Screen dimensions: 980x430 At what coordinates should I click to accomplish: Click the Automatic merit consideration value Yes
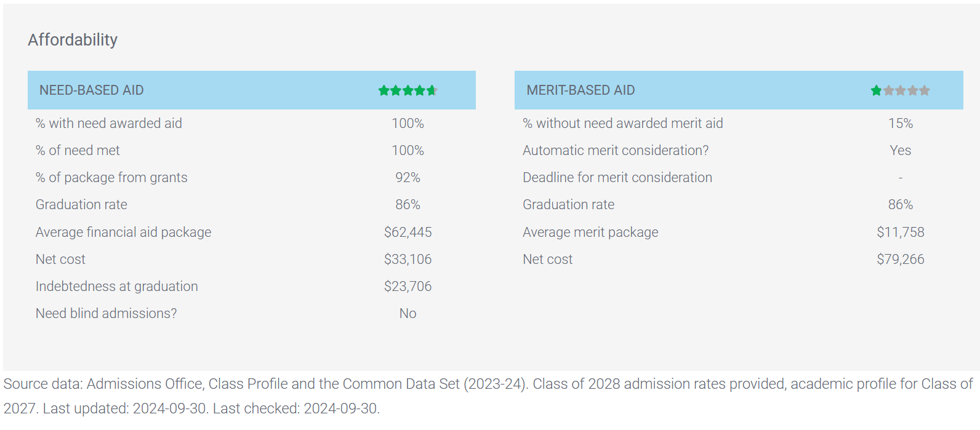tap(900, 151)
